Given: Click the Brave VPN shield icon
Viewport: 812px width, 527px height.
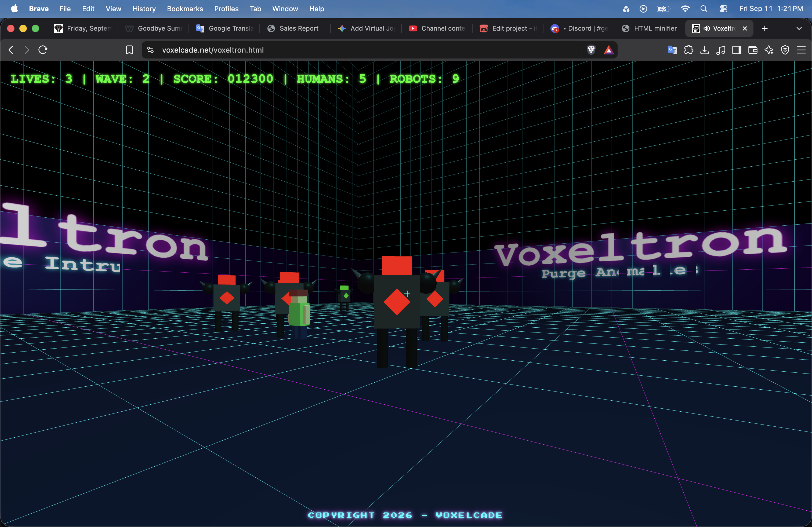Looking at the screenshot, I should coord(785,50).
